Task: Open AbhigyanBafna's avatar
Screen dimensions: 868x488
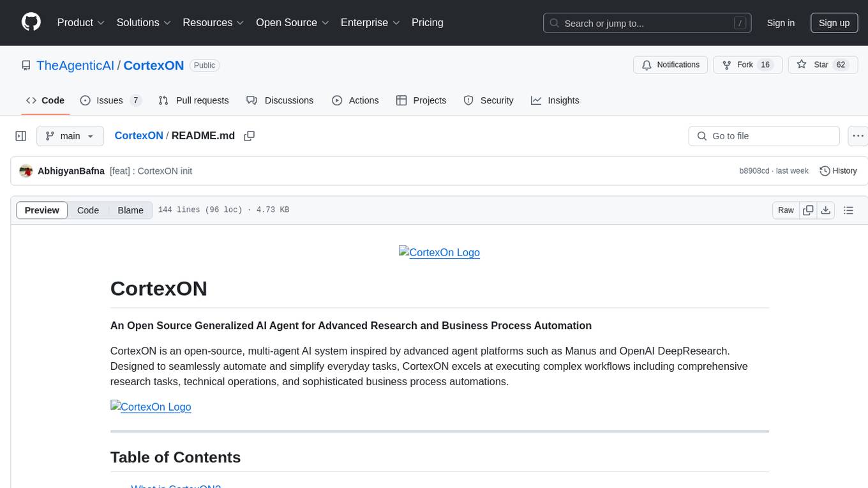Action: pyautogui.click(x=26, y=171)
